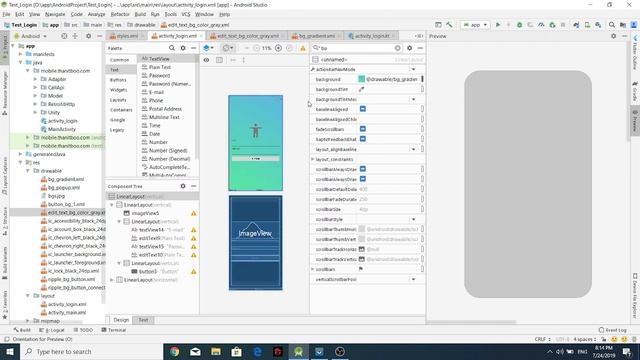Open File Explorer from the taskbar
The image size is (640, 360).
coord(216,351)
